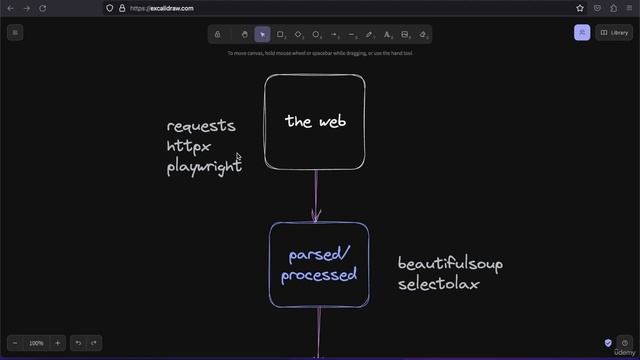Select the Line tool

(x=352, y=35)
